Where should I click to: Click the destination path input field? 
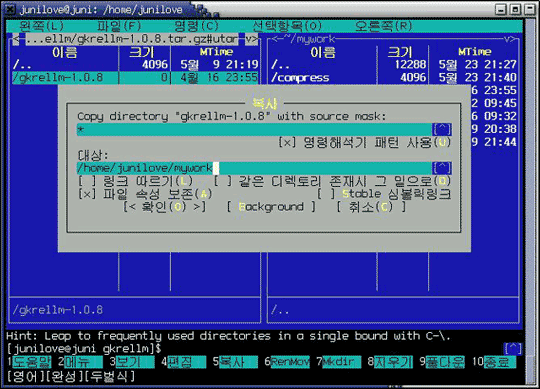[255, 168]
